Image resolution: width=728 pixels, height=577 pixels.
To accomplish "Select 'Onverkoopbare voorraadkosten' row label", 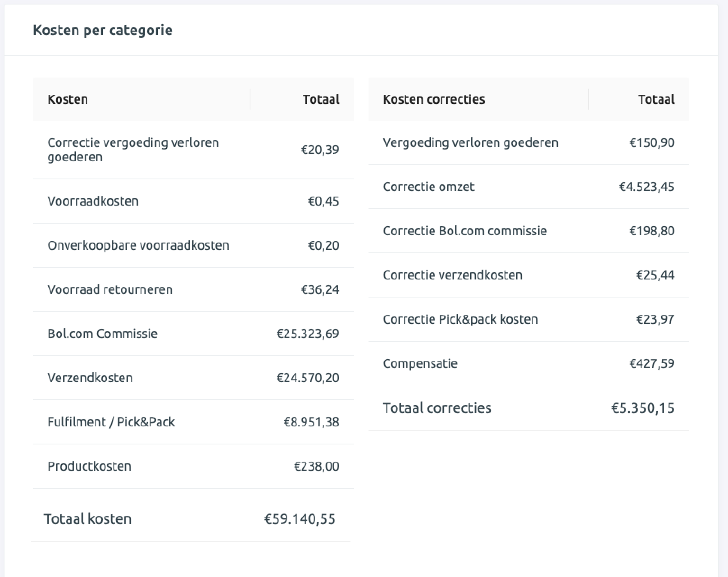I will click(138, 245).
